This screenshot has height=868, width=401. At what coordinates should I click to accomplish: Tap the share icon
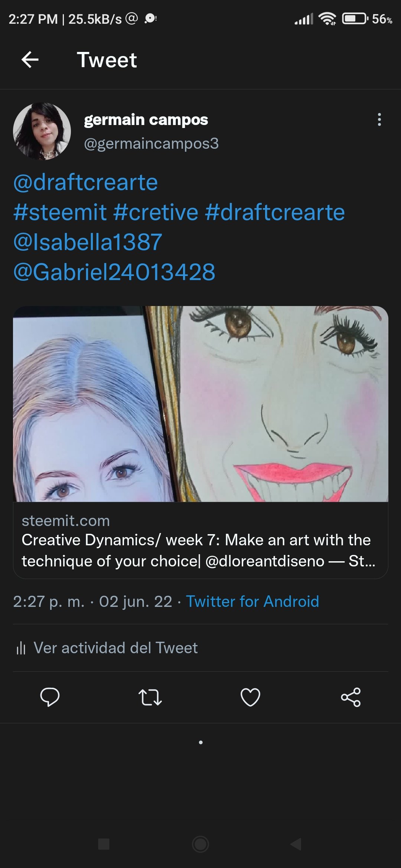click(x=351, y=697)
